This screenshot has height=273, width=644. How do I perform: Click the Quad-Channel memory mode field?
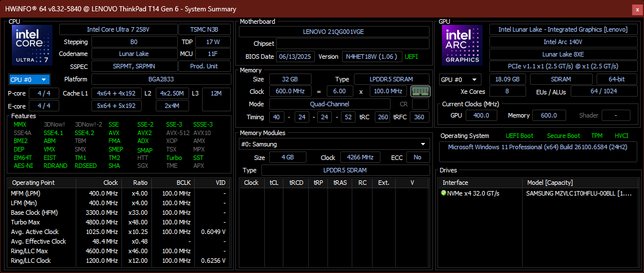pyautogui.click(x=329, y=104)
